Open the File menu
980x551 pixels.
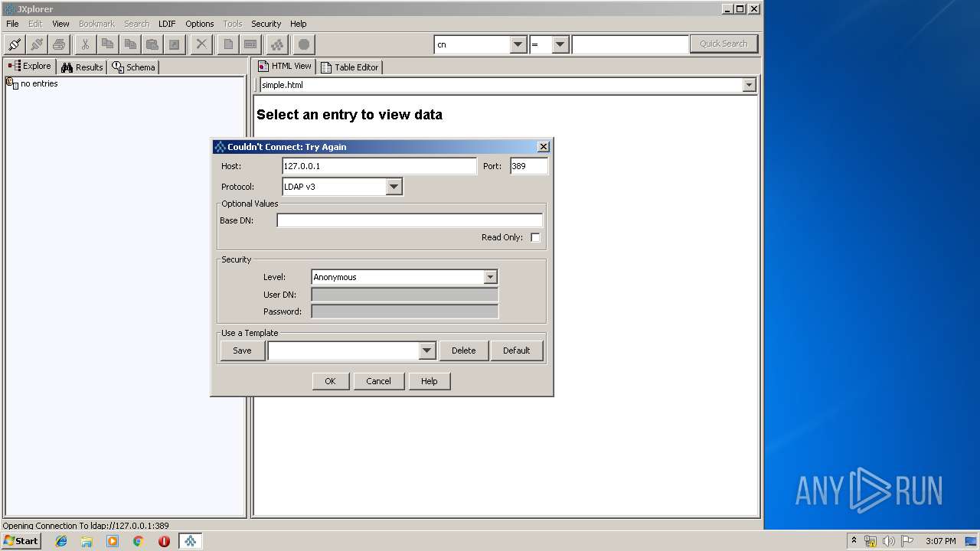pos(12,24)
